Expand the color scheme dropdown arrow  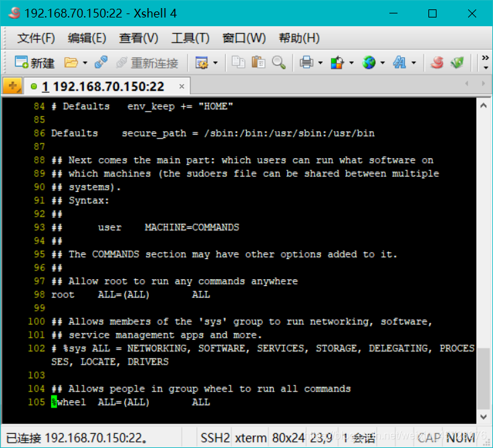pyautogui.click(x=352, y=63)
